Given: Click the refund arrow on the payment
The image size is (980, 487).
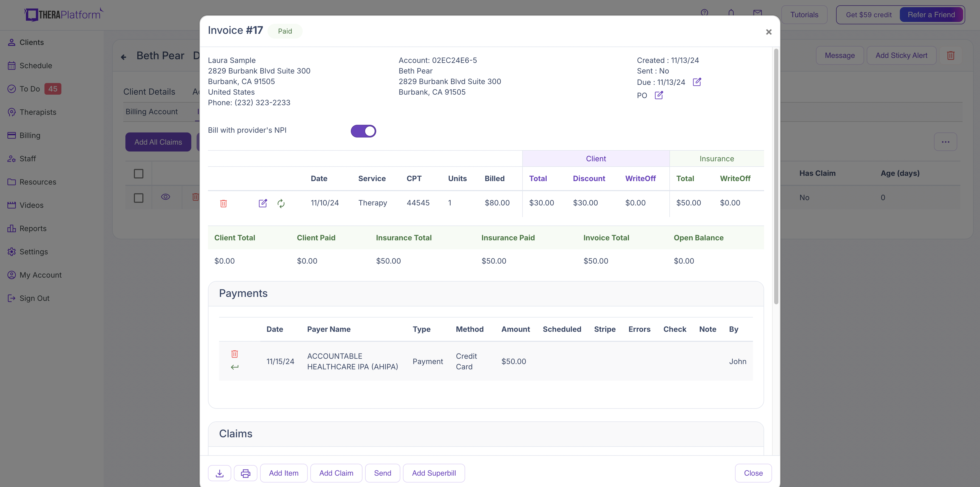Looking at the screenshot, I should coord(234,367).
